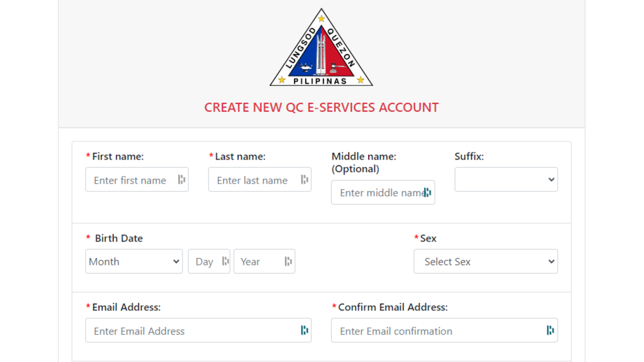
Task: Focus the Enter first name field
Action: [137, 179]
